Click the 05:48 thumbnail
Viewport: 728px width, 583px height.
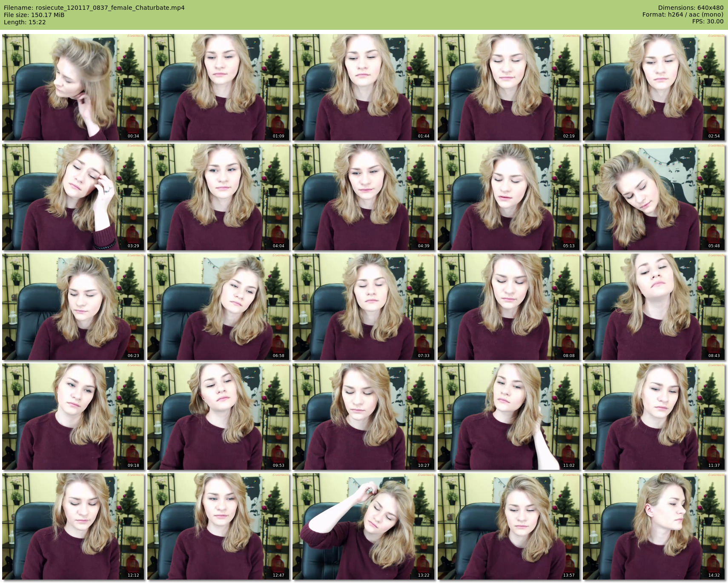(654, 197)
